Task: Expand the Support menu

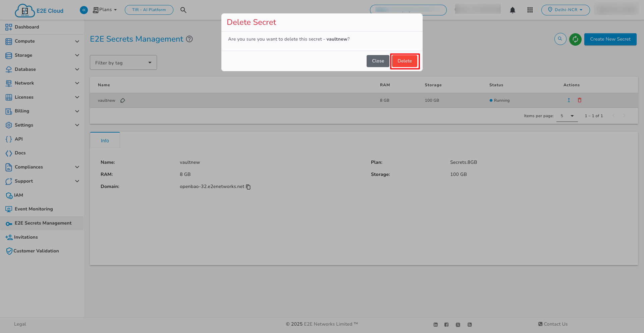Action: 42,181
